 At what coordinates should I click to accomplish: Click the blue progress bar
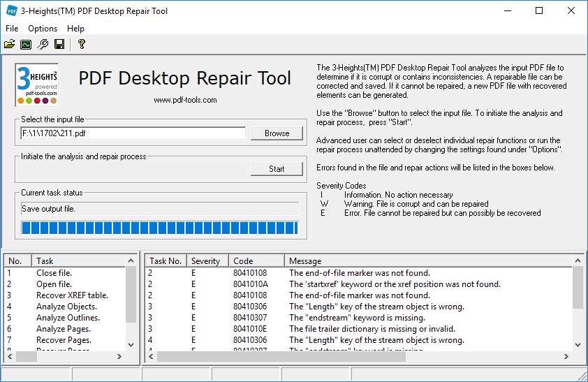[x=160, y=228]
